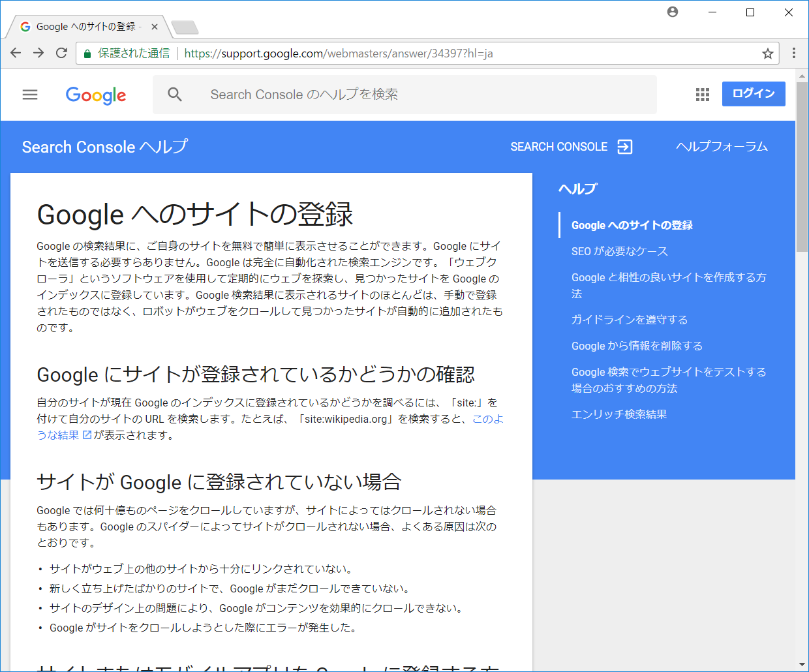Open a new browser tab

(x=185, y=27)
